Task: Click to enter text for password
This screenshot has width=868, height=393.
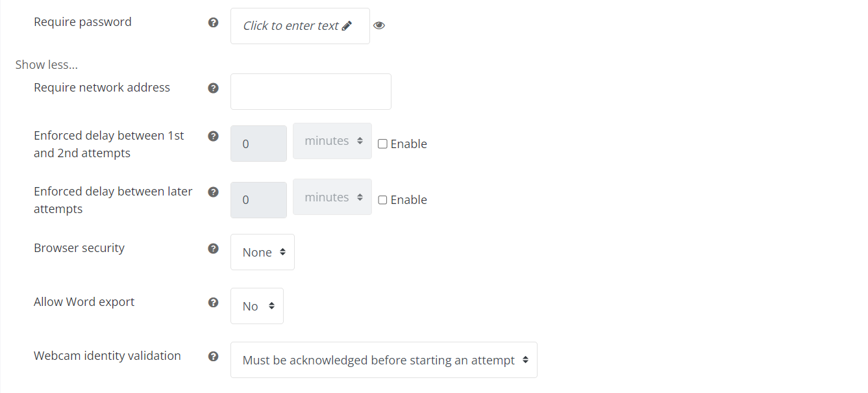Action: [291, 26]
